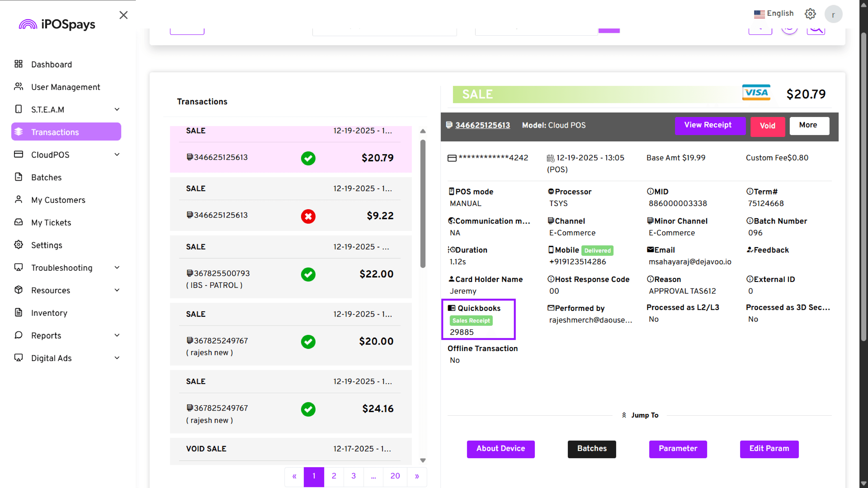The height and width of the screenshot is (488, 868).
Task: Click the transactions list scrollbar thumb
Action: [x=422, y=204]
